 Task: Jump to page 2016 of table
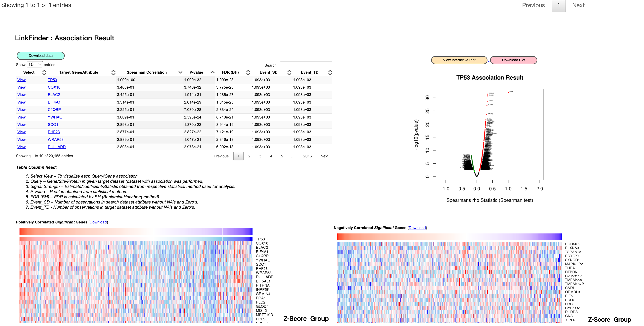tap(307, 156)
